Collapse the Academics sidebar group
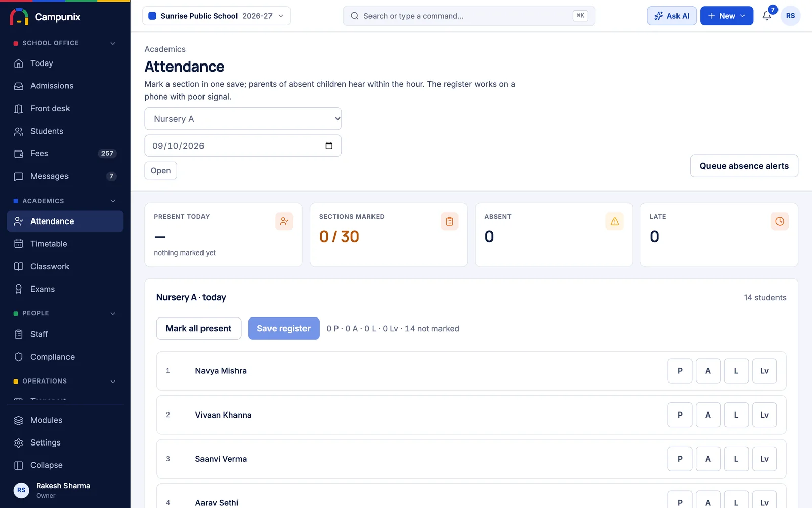 click(x=113, y=201)
